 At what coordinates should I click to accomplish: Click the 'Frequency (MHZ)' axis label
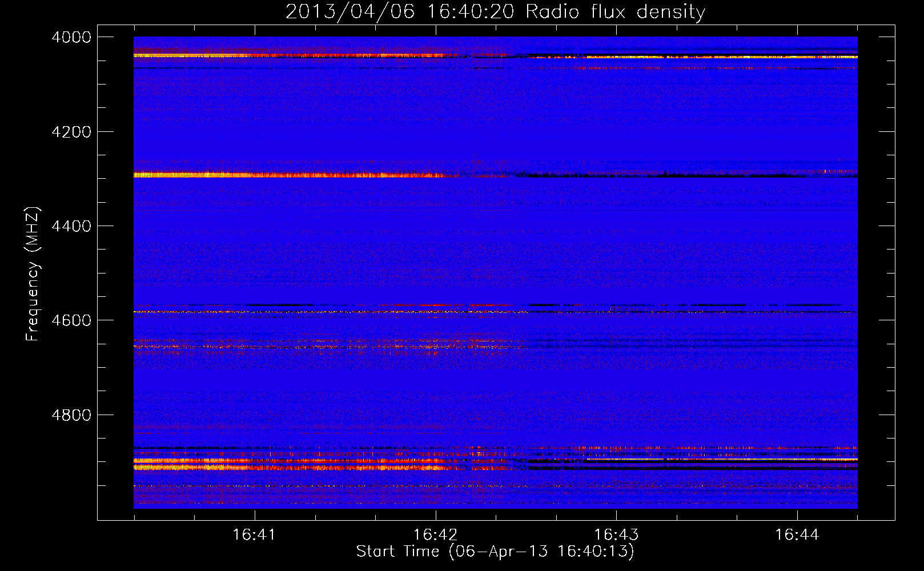(x=33, y=274)
